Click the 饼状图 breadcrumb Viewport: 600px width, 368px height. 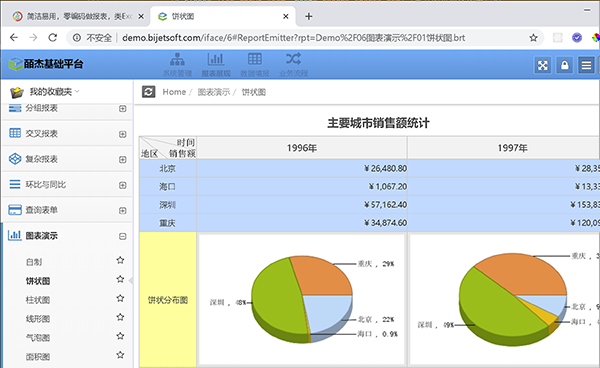tap(254, 92)
